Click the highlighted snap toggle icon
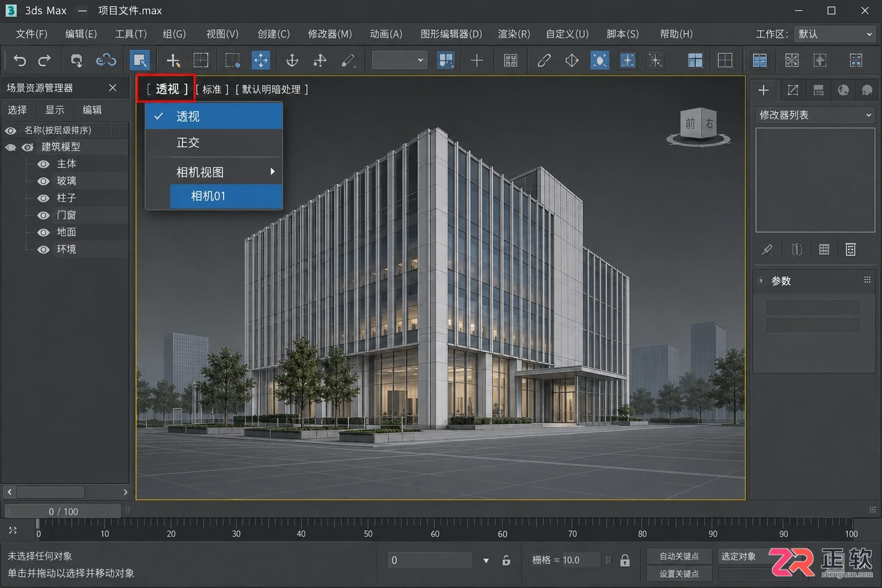The width and height of the screenshot is (882, 588). [600, 60]
